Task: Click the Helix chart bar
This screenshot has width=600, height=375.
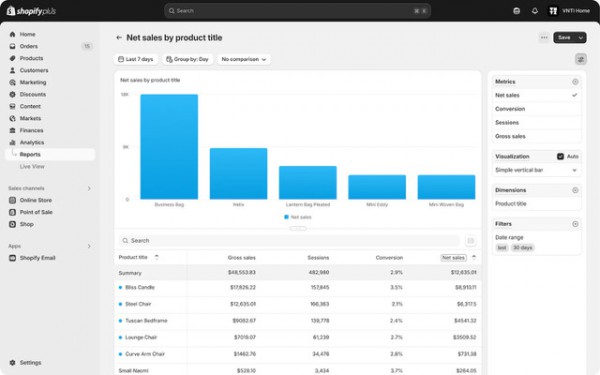Action: coord(238,174)
